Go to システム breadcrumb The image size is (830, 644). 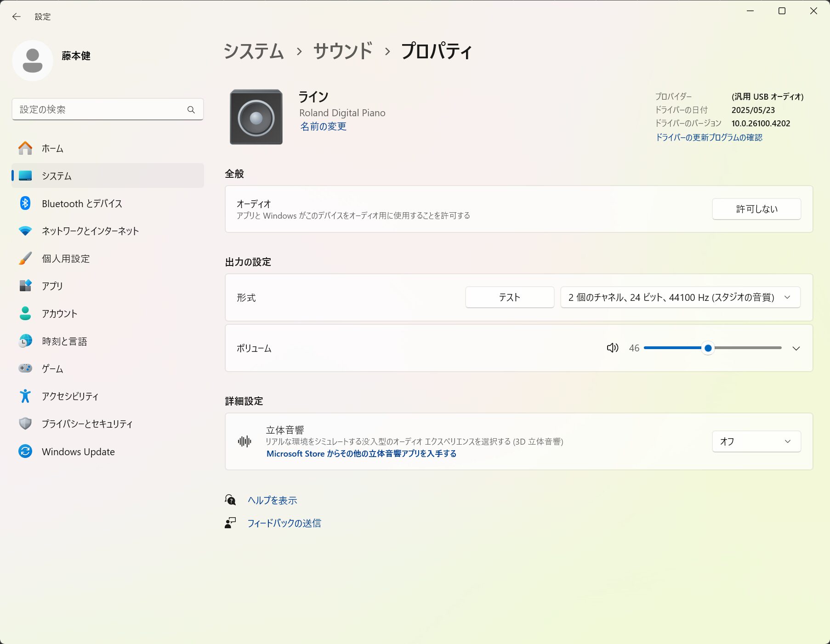point(254,51)
